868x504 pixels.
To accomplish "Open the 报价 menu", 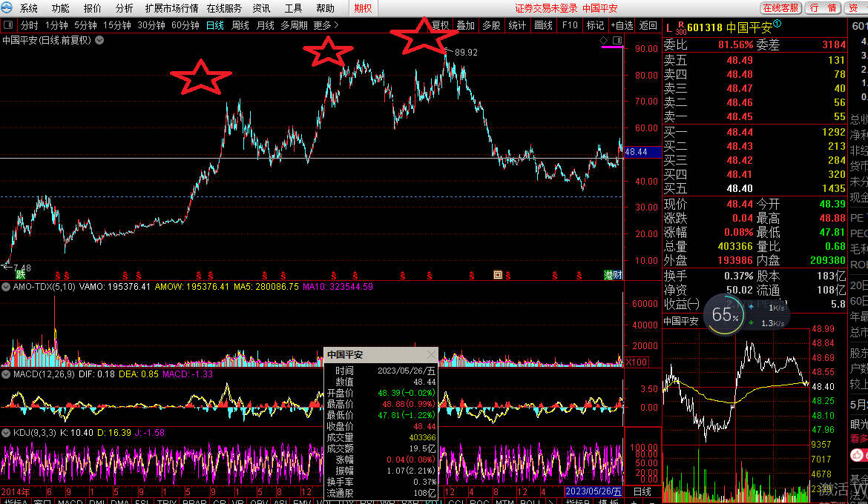I will [93, 8].
